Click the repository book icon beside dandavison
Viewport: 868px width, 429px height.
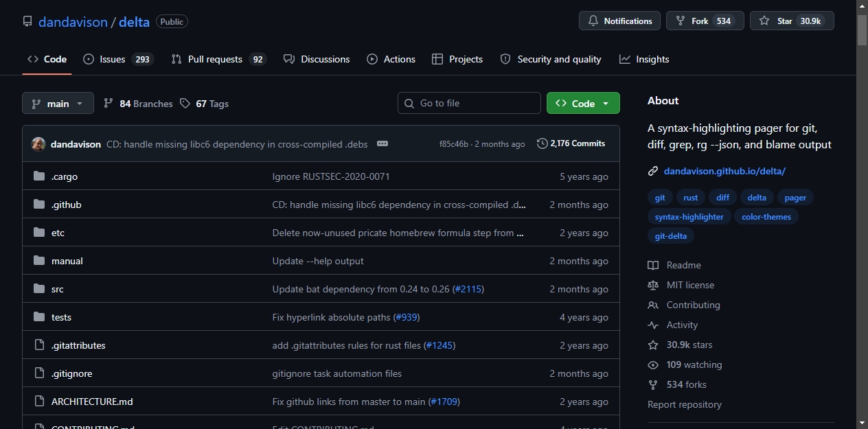(x=27, y=21)
